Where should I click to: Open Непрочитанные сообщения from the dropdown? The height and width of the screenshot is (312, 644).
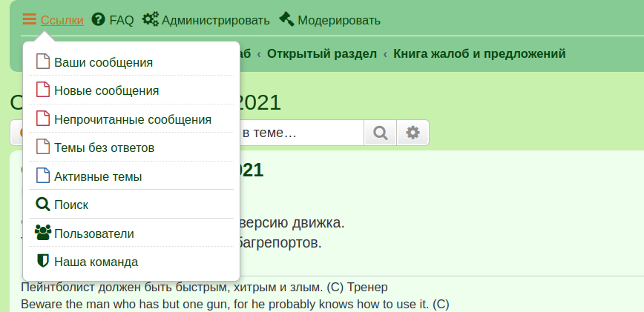[132, 119]
